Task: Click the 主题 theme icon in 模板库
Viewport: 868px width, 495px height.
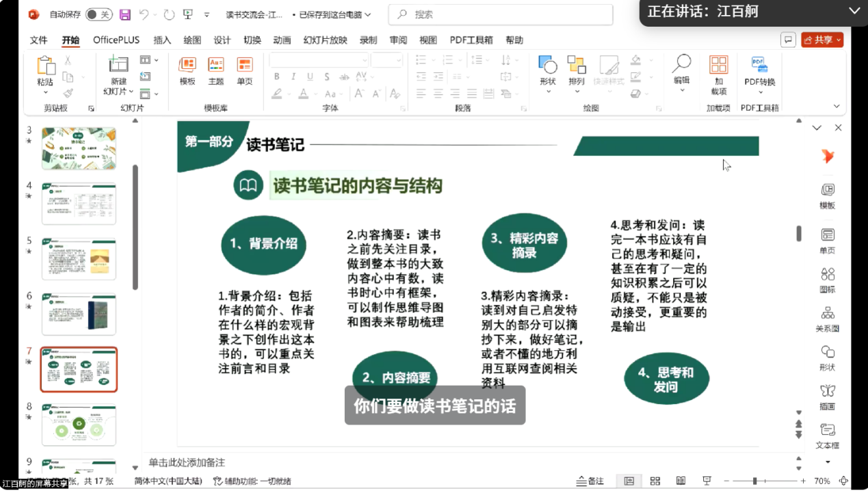Action: (x=216, y=66)
